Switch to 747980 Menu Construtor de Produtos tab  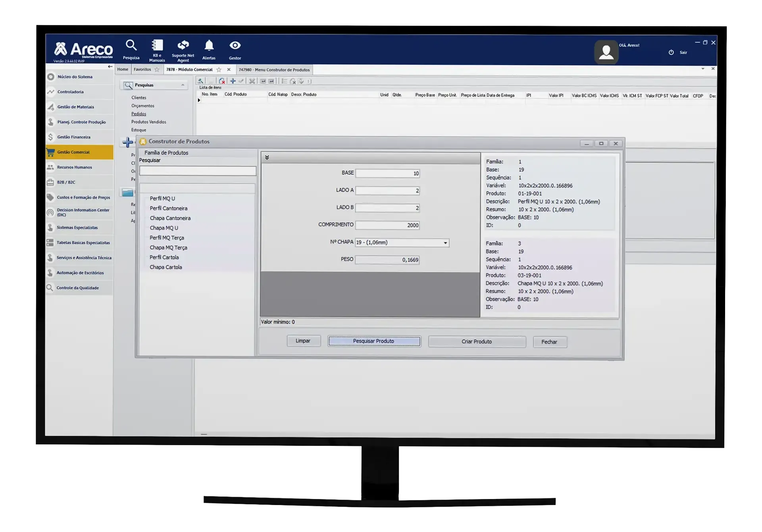point(274,70)
